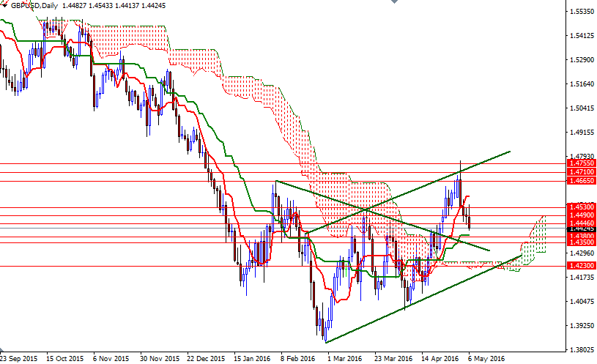The width and height of the screenshot is (597, 364).
Task: Select the 1 Mar 2016 date on time axis
Action: (x=345, y=359)
